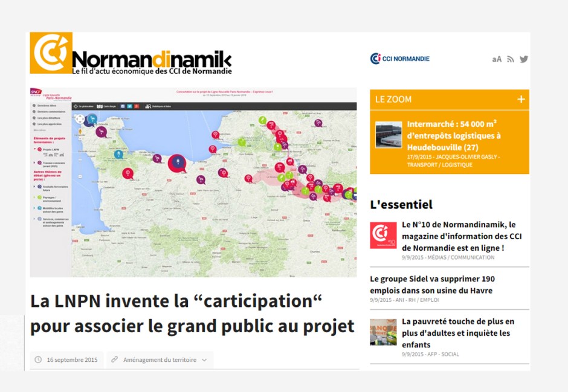Open the 'Aménagement du territoire' category dropdown

[160, 360]
